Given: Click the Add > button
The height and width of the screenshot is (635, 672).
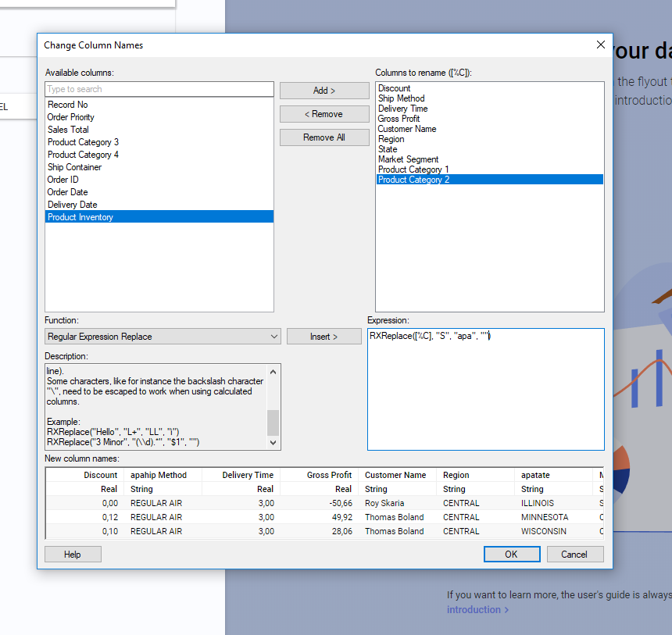Looking at the screenshot, I should coord(323,91).
